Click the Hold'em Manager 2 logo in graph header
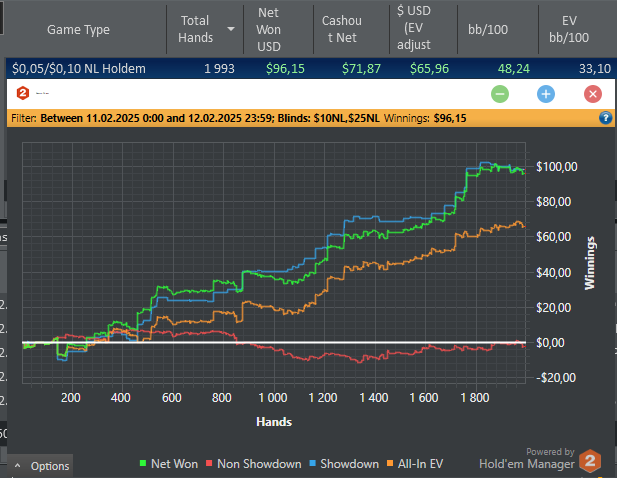Screen dimensions: 617x478 (x=23, y=93)
